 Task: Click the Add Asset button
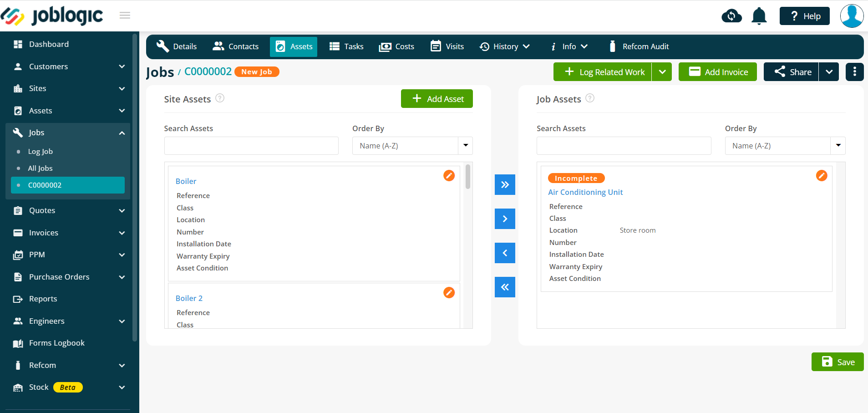(x=437, y=99)
